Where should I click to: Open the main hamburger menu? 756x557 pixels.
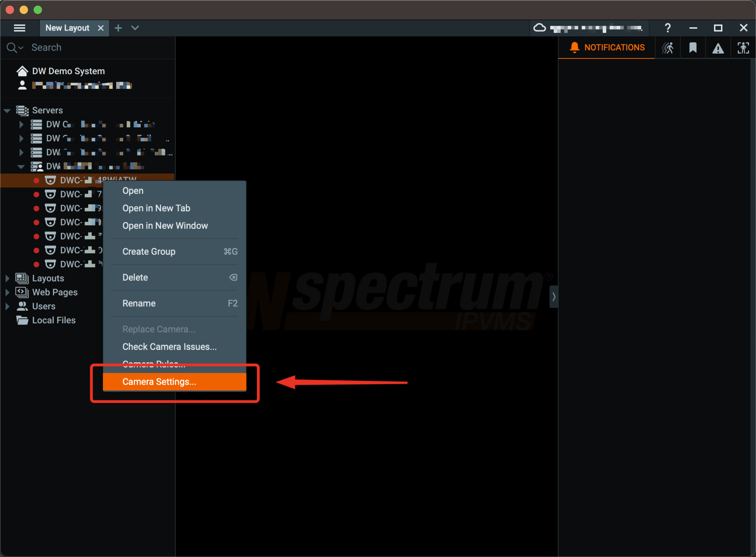[20, 28]
